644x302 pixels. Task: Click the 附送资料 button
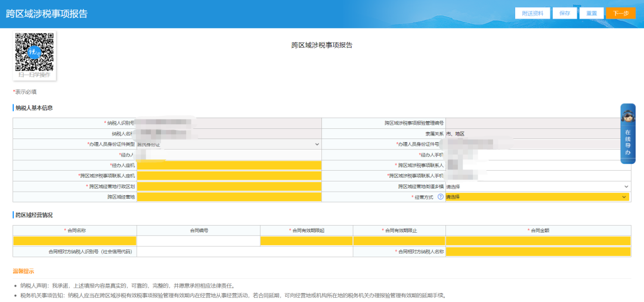tap(532, 13)
